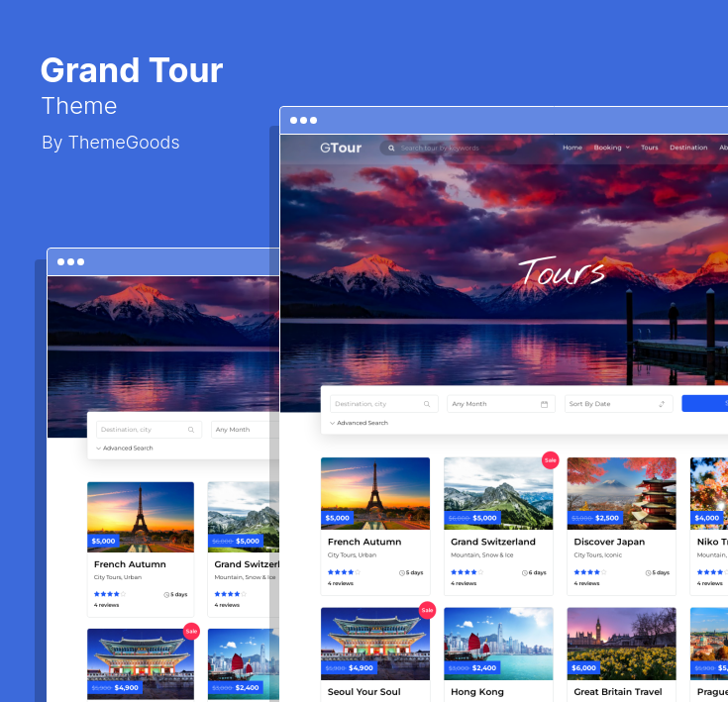Click Sale badge on Grand Switzerland card
Image resolution: width=728 pixels, height=702 pixels.
click(x=550, y=460)
